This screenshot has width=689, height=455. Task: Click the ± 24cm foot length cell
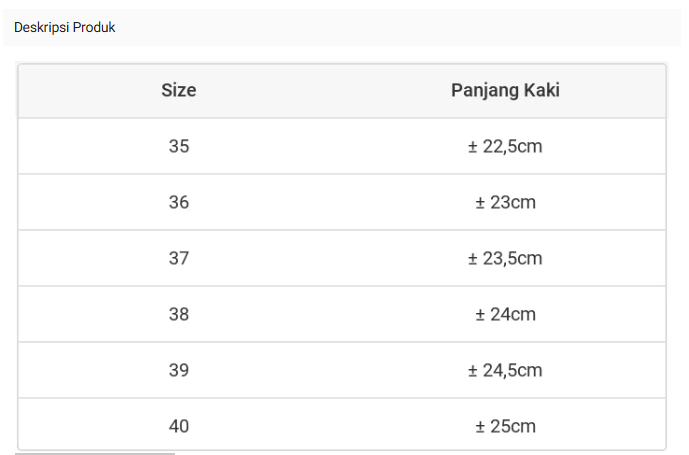[505, 315]
